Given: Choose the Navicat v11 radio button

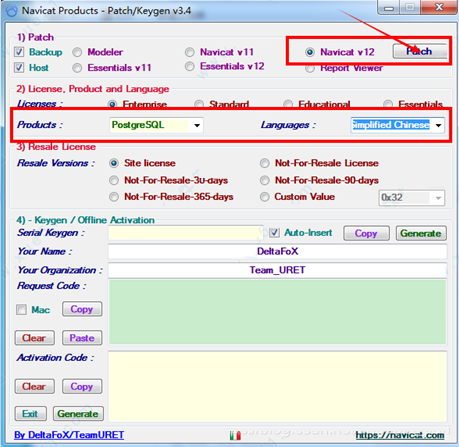Looking at the screenshot, I should 190,52.
